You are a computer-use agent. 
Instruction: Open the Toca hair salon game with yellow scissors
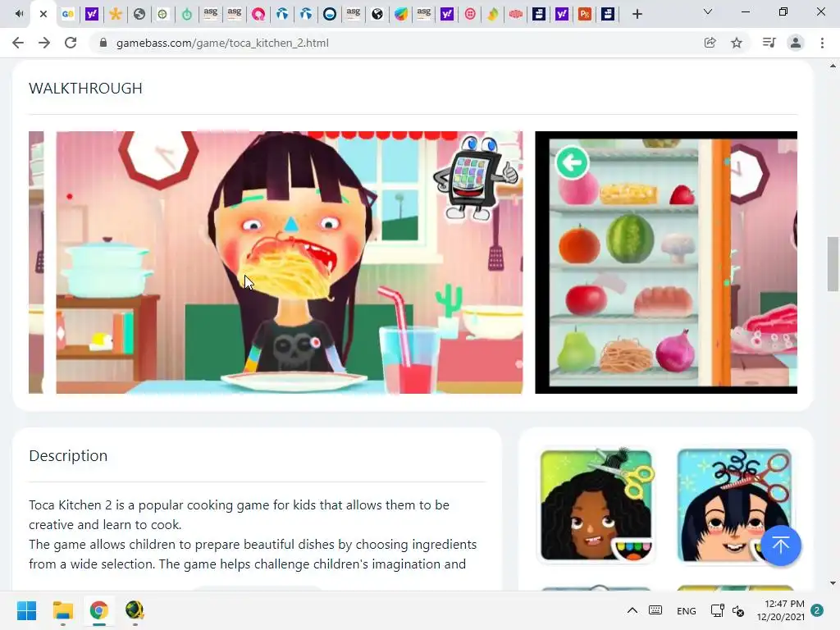click(x=596, y=505)
